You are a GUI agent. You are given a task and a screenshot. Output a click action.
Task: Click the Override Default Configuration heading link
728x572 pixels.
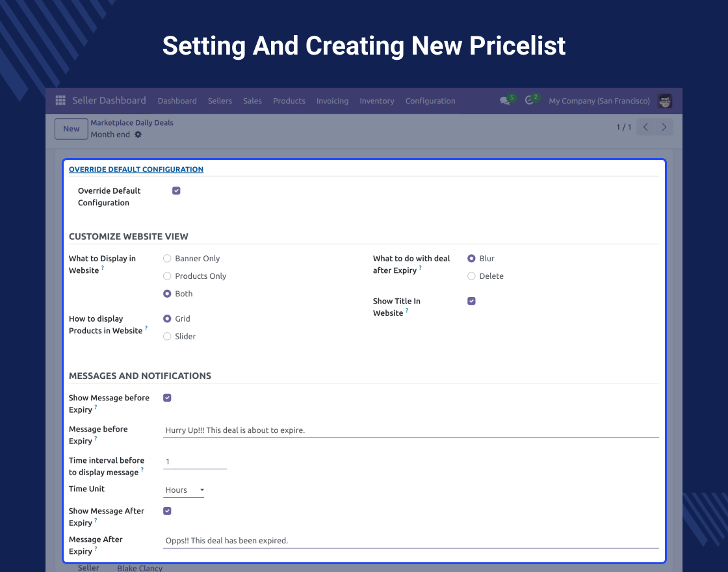(136, 170)
